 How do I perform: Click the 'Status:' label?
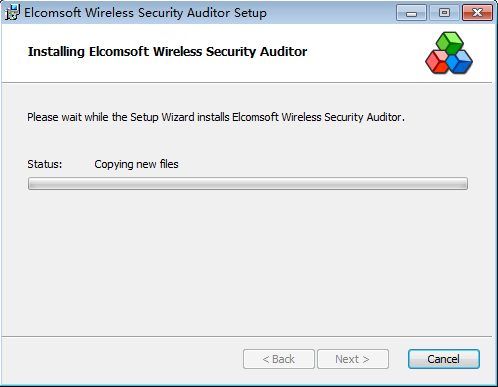(x=45, y=164)
